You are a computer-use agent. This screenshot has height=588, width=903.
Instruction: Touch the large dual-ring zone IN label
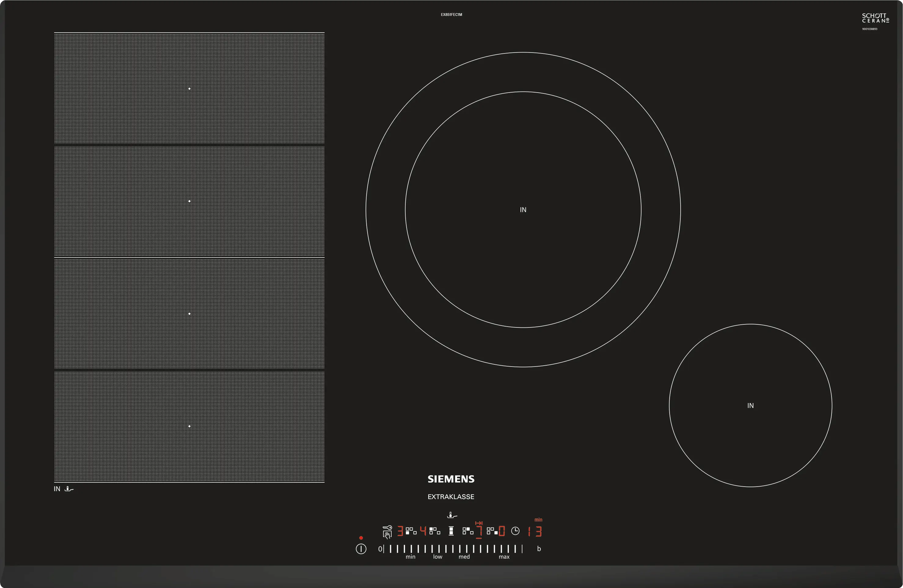pyautogui.click(x=523, y=210)
